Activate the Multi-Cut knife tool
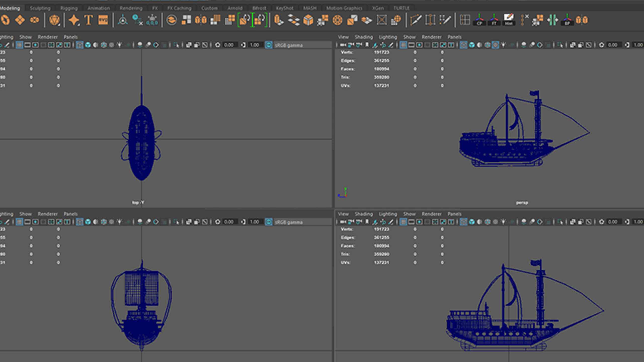This screenshot has height=362, width=644. (x=416, y=20)
